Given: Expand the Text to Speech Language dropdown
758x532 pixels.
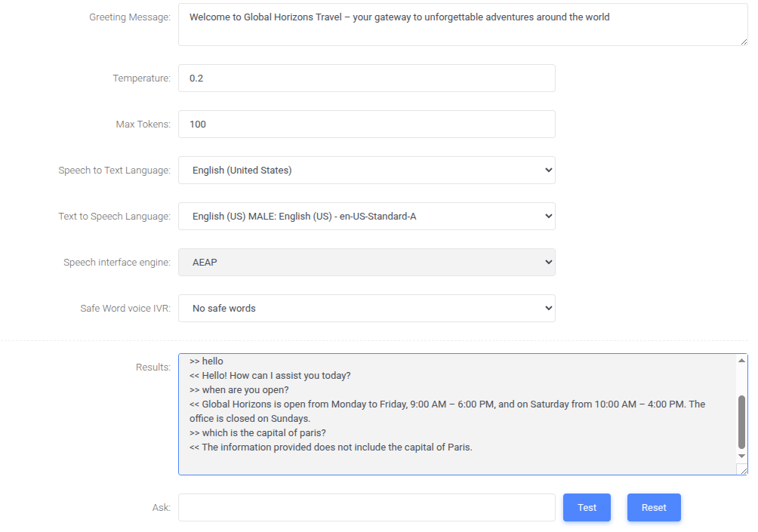Looking at the screenshot, I should pyautogui.click(x=366, y=217).
